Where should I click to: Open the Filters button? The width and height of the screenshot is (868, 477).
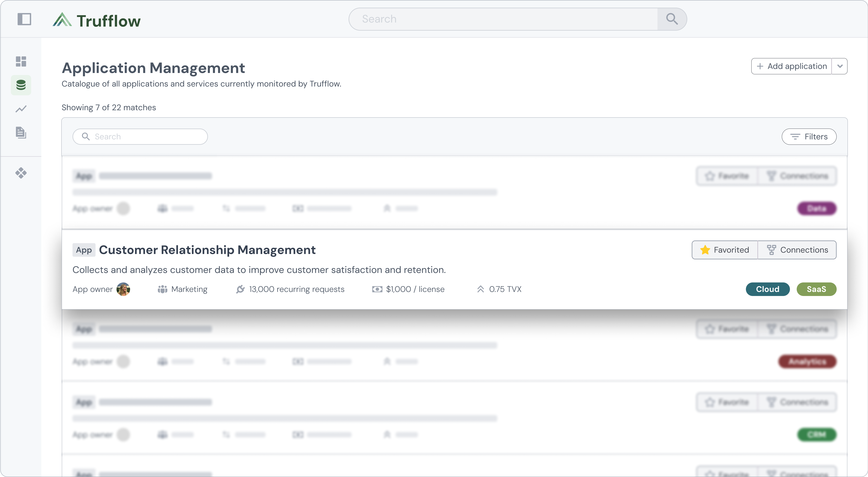(809, 136)
